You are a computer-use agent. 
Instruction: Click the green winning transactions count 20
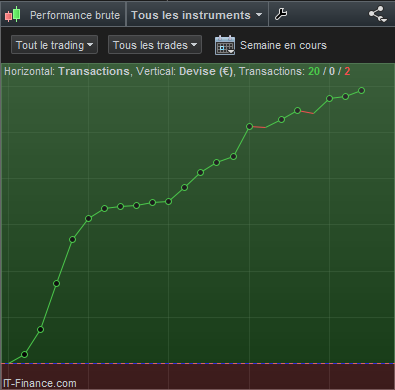click(x=314, y=71)
